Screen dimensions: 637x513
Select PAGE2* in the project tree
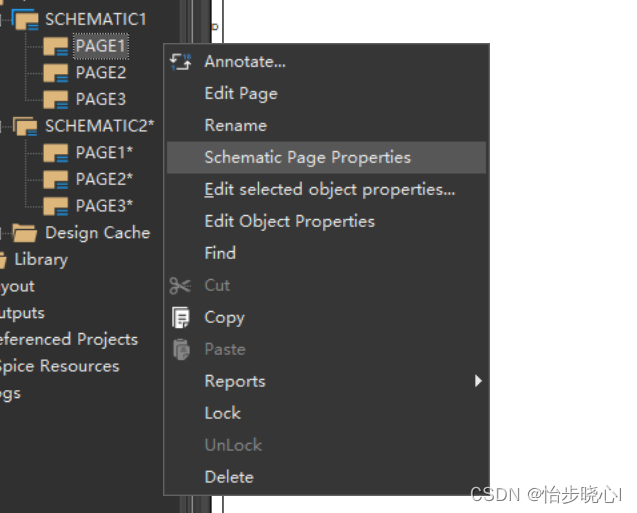coord(103,179)
